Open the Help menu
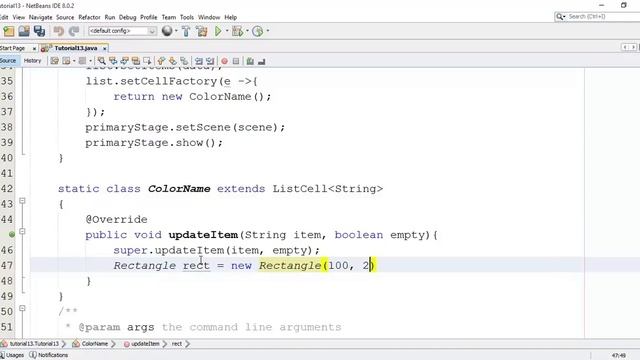The height and width of the screenshot is (360, 640). (x=231, y=18)
